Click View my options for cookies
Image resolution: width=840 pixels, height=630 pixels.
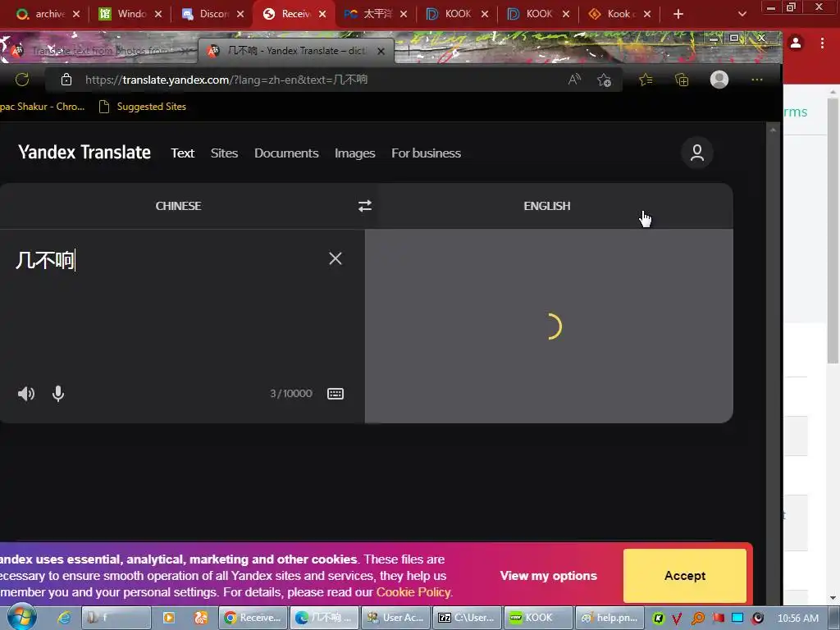pos(548,575)
